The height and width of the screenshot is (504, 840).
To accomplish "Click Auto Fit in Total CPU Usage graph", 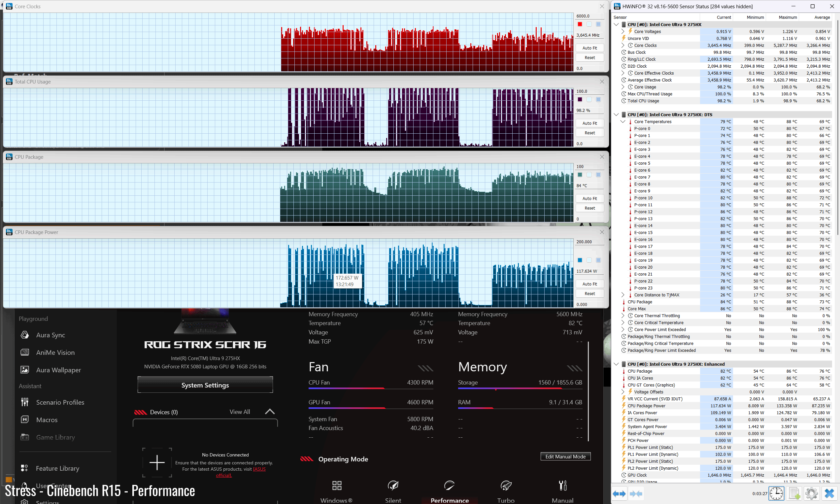I will click(x=590, y=123).
